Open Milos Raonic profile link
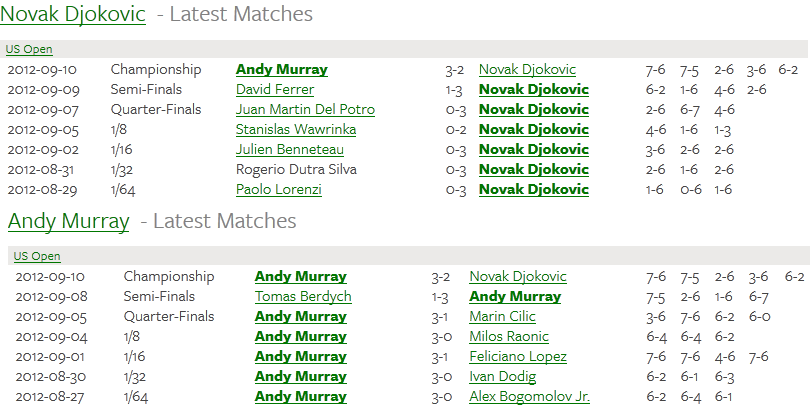 [x=509, y=336]
